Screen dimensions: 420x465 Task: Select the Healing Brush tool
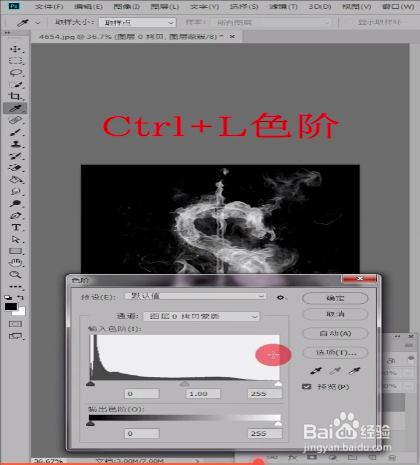[15, 120]
